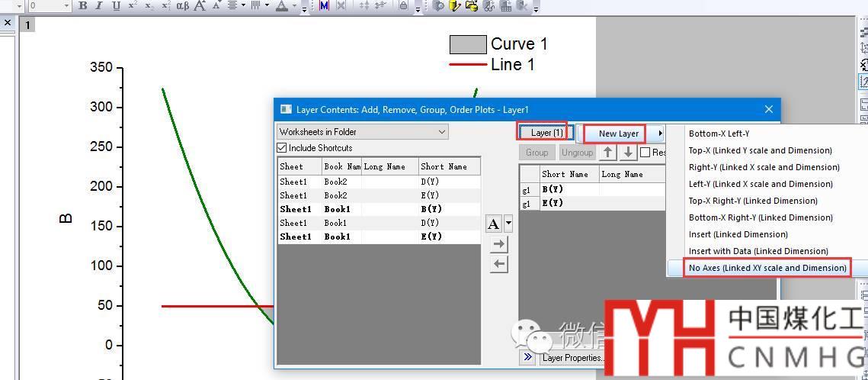Click the add plot right arrow

tap(498, 244)
